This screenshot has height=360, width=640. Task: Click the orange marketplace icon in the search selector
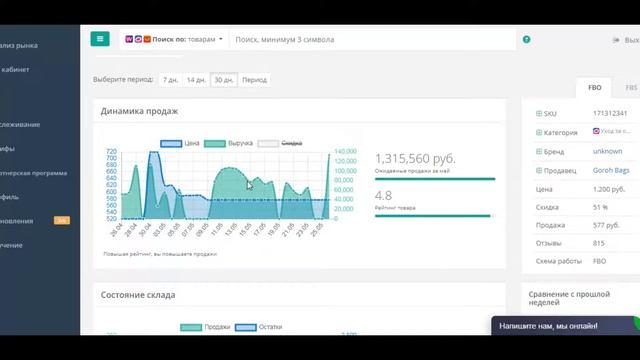coord(147,39)
